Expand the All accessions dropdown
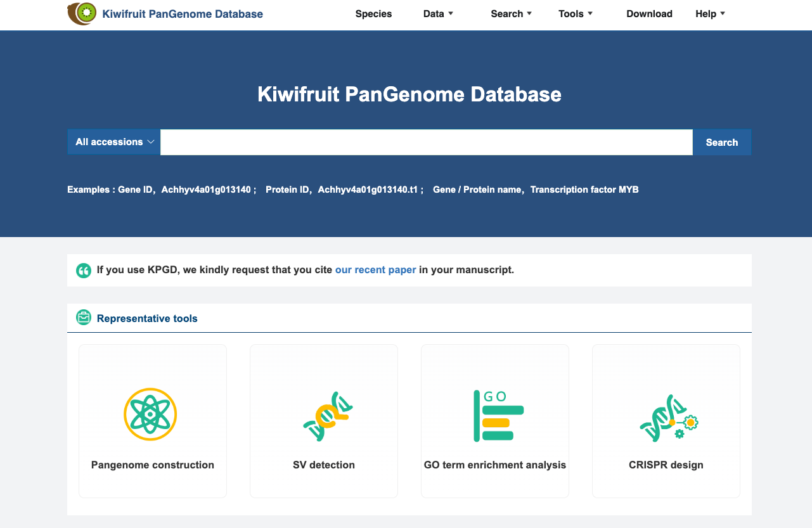This screenshot has width=812, height=528. [x=114, y=142]
